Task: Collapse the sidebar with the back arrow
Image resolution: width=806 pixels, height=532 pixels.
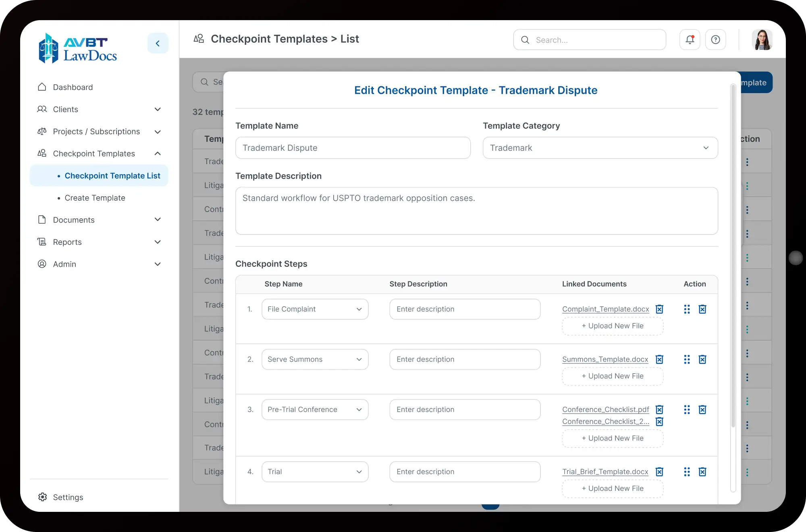Action: (x=158, y=43)
